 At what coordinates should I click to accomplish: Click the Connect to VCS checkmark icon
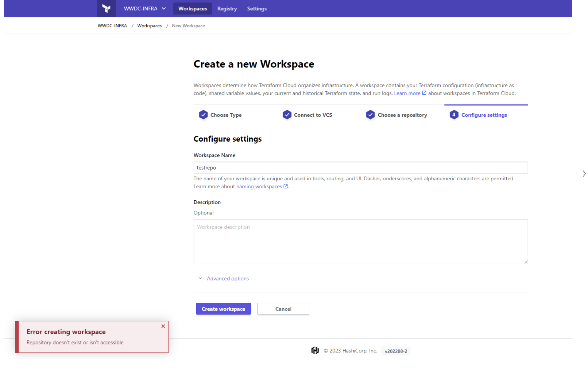point(287,115)
